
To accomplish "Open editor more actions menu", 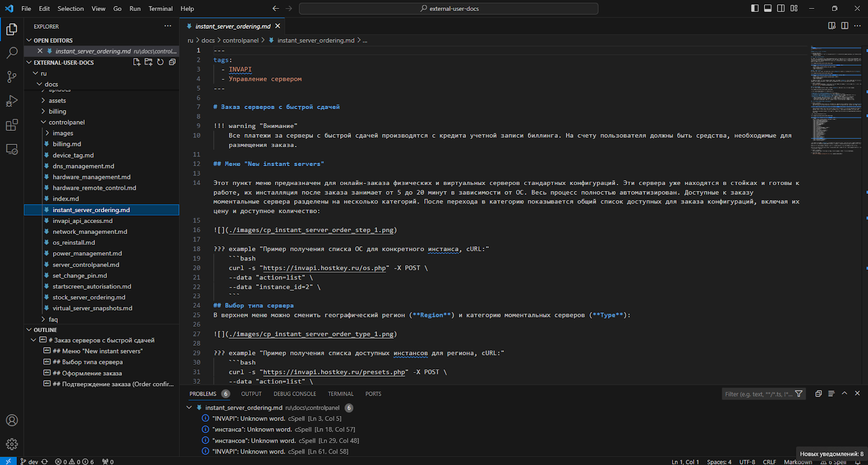I will (x=857, y=26).
